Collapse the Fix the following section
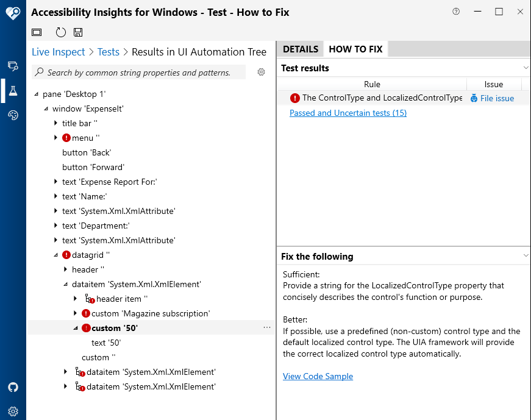Screen dimensions: 531x420 coord(526,256)
